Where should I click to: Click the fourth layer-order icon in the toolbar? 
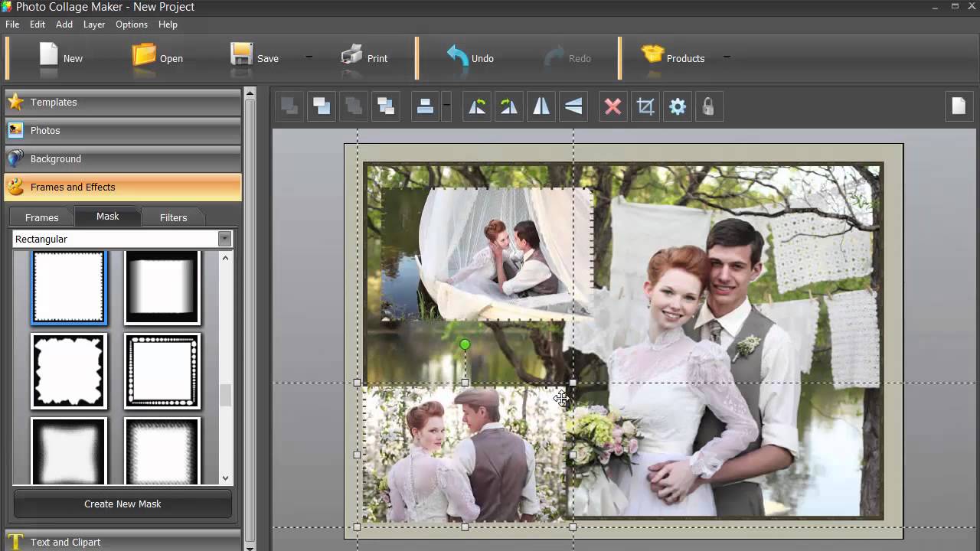pyautogui.click(x=387, y=106)
